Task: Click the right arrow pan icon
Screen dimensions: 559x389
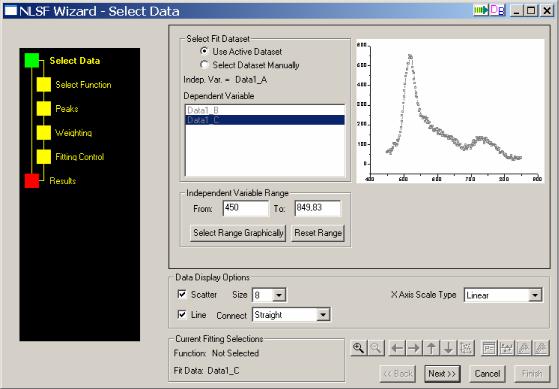Action: (414, 348)
